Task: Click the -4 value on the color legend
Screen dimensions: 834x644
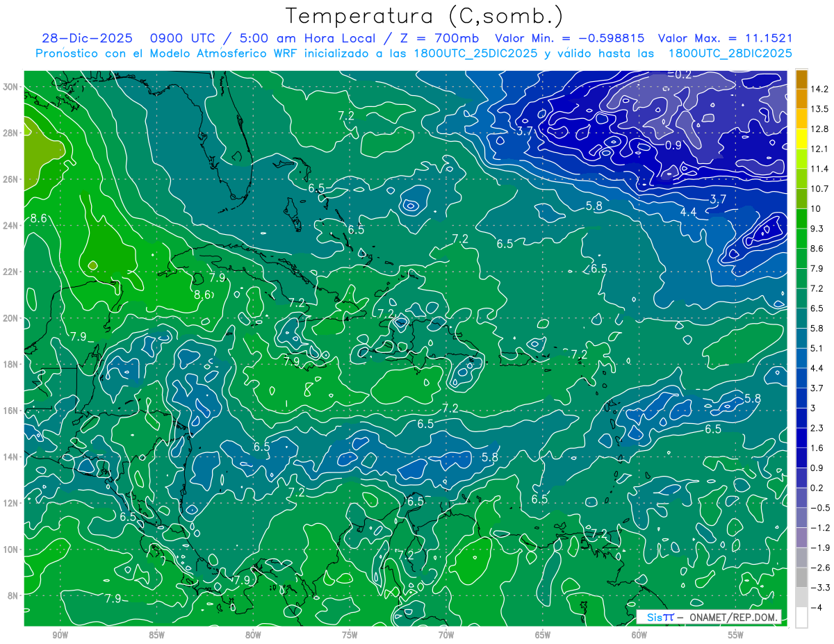Action: 817,608
